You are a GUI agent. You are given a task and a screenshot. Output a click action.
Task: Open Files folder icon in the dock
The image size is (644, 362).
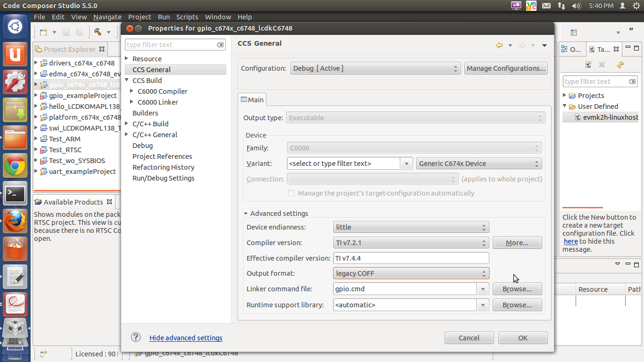pos(15,137)
